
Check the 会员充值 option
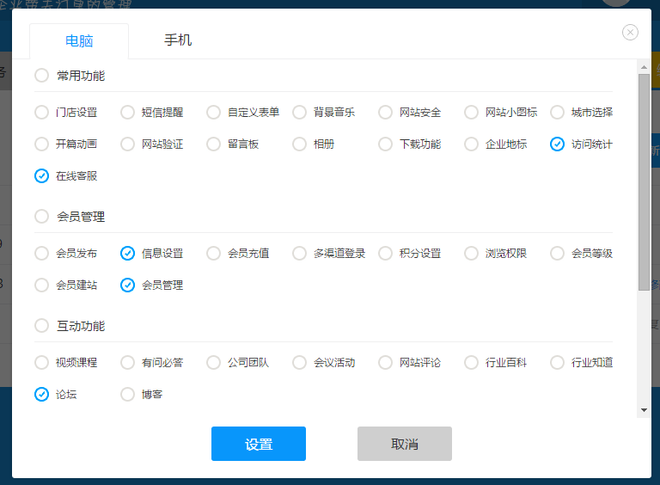coord(213,253)
